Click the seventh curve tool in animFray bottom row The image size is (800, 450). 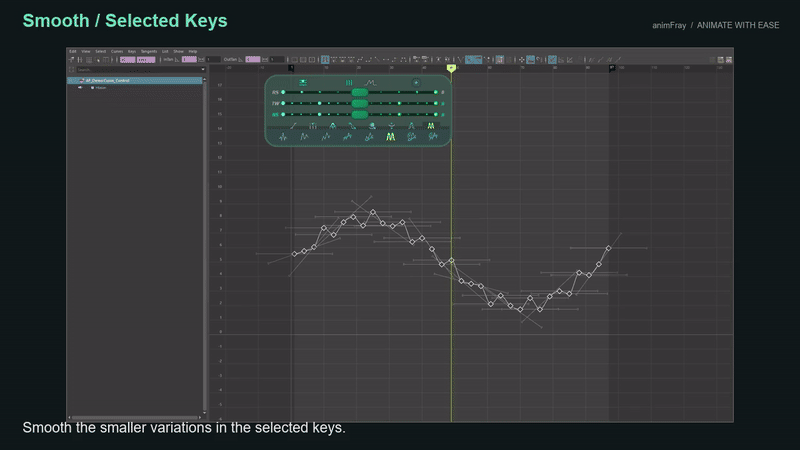point(412,137)
